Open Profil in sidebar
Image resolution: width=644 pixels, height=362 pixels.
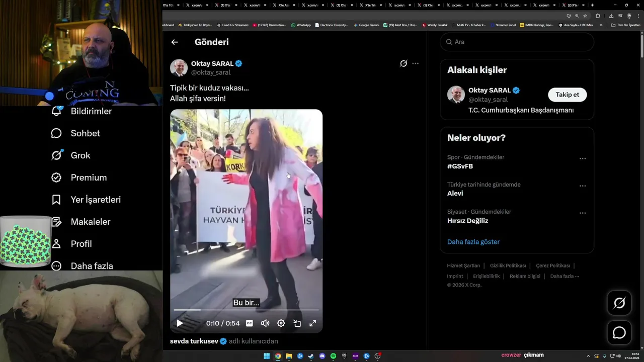tap(71, 244)
